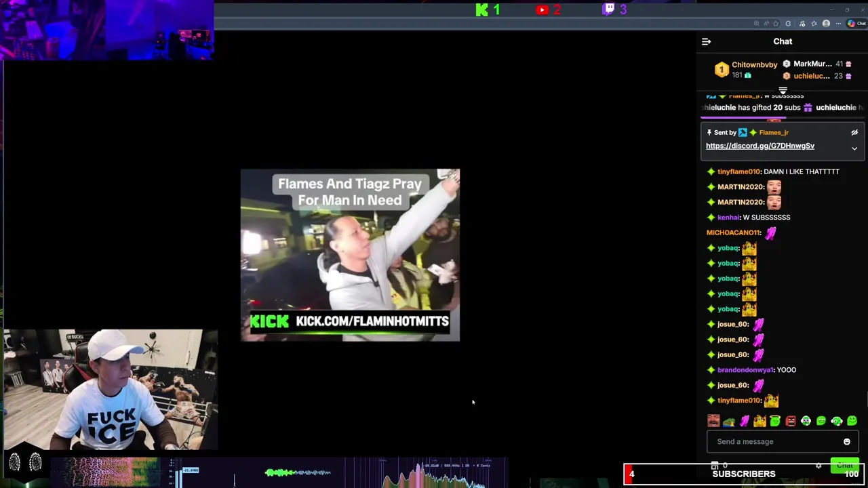Click the Kick.com/FlaminHotMitts video clip
Screen dimensions: 868x488
(350, 255)
